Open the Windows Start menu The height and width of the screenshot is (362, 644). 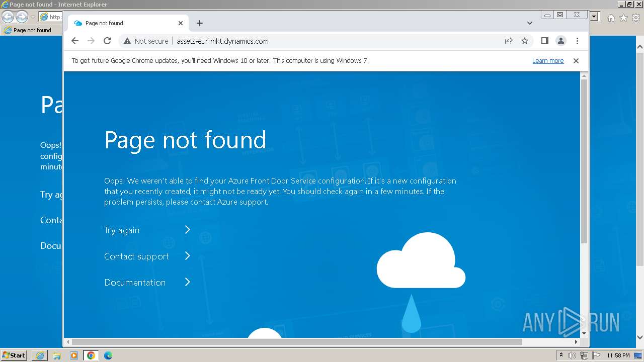tap(14, 355)
